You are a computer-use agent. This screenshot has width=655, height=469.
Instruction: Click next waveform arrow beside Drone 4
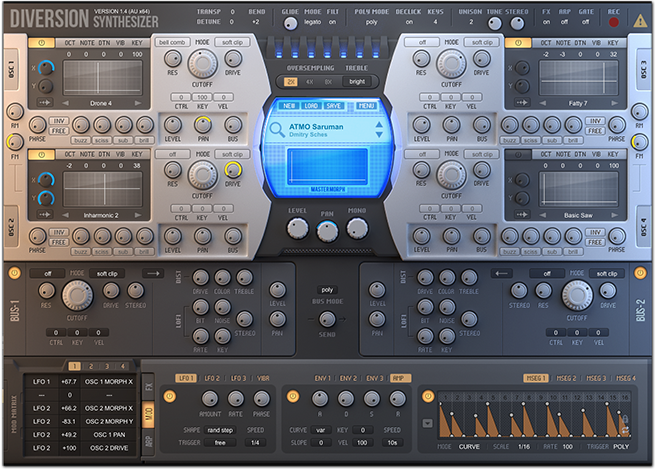click(x=137, y=103)
